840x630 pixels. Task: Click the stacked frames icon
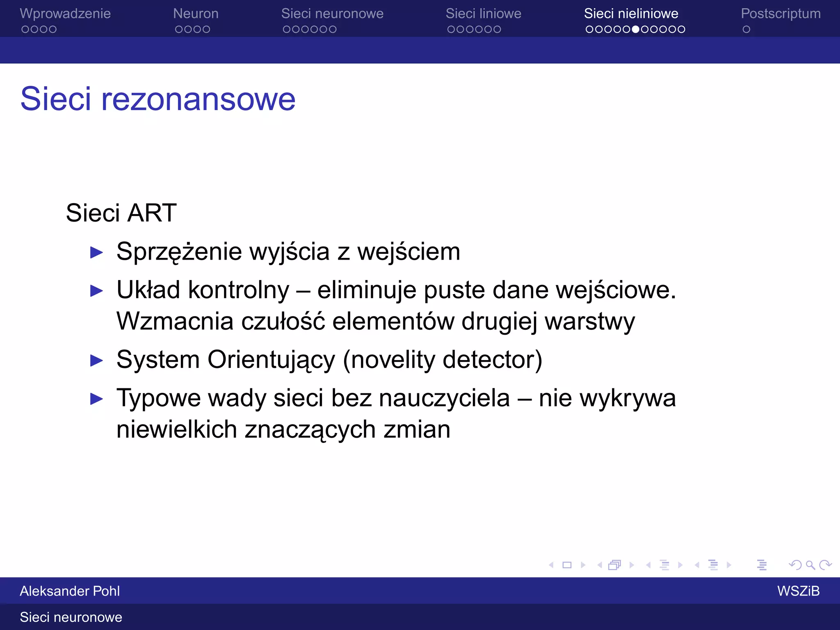[x=615, y=565]
